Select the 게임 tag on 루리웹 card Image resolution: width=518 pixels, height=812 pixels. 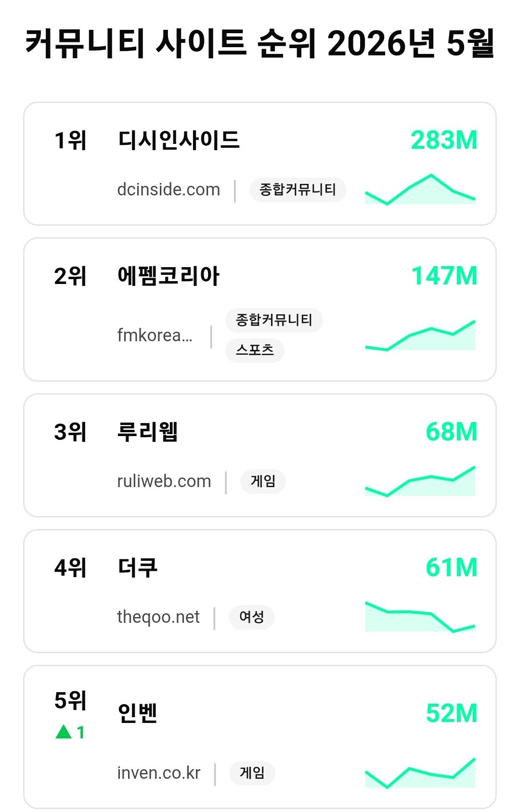(263, 481)
